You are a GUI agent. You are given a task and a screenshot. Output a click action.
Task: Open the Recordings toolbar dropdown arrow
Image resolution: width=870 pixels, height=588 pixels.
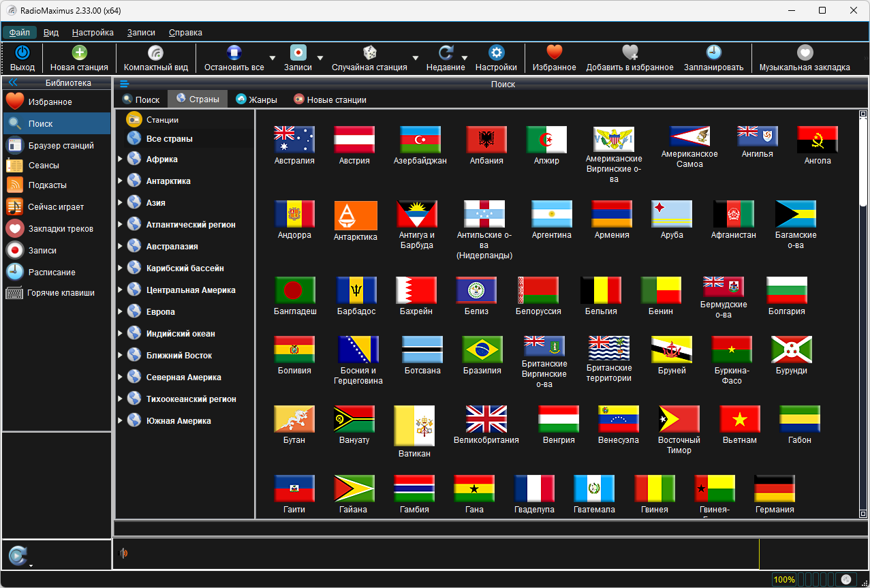[x=320, y=59]
